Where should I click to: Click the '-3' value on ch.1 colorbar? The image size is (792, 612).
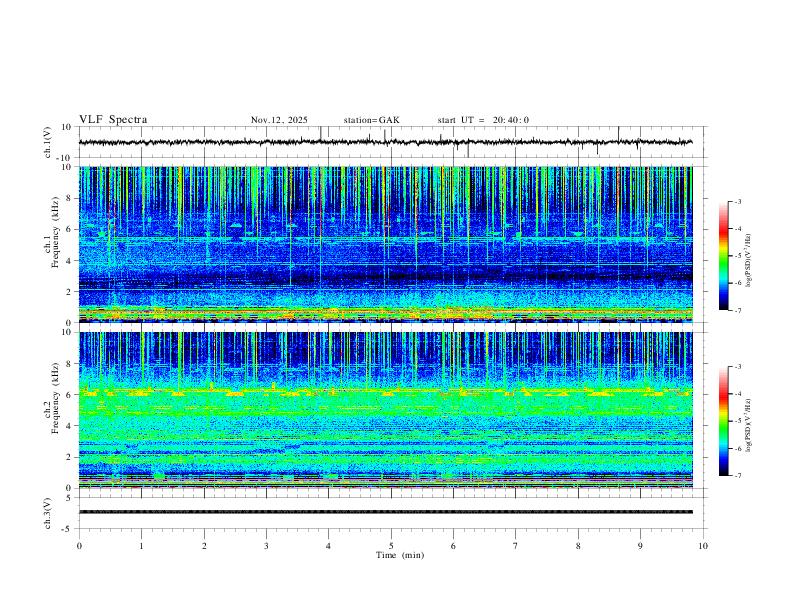(737, 201)
